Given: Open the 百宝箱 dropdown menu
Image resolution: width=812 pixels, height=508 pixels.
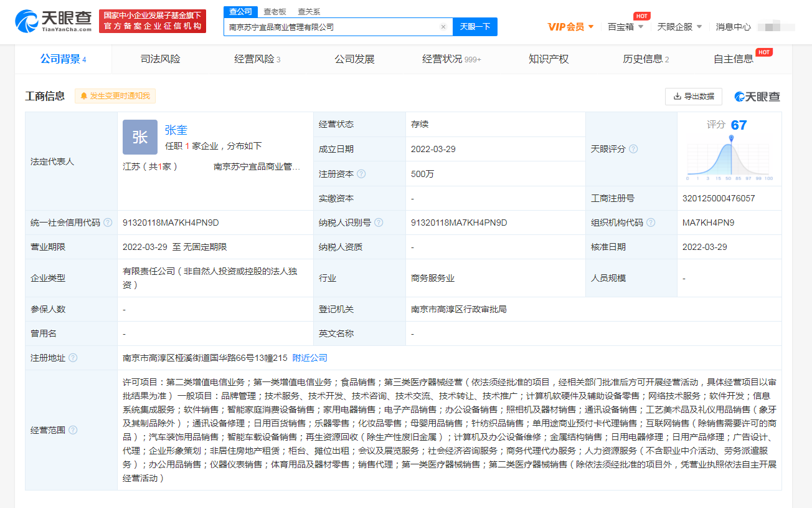Looking at the screenshot, I should [625, 27].
